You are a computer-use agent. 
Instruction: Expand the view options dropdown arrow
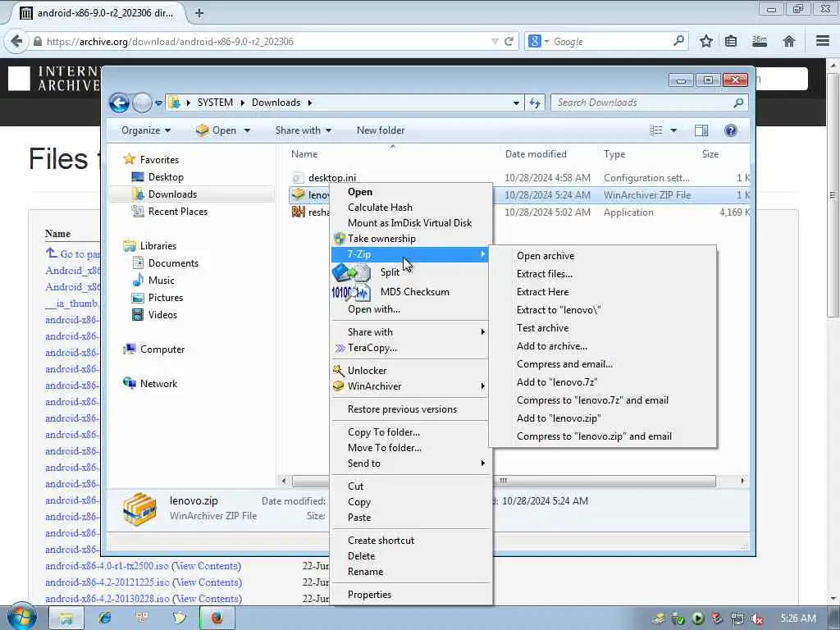pyautogui.click(x=673, y=130)
